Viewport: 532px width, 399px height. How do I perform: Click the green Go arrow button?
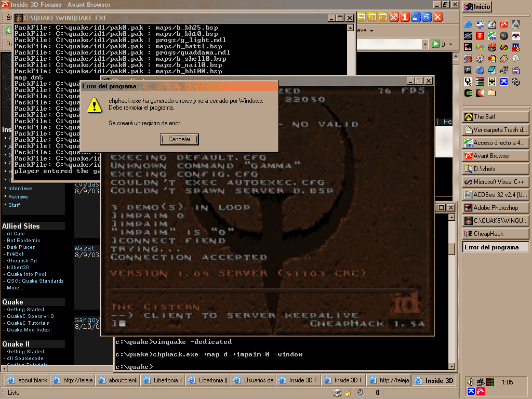tap(436, 44)
